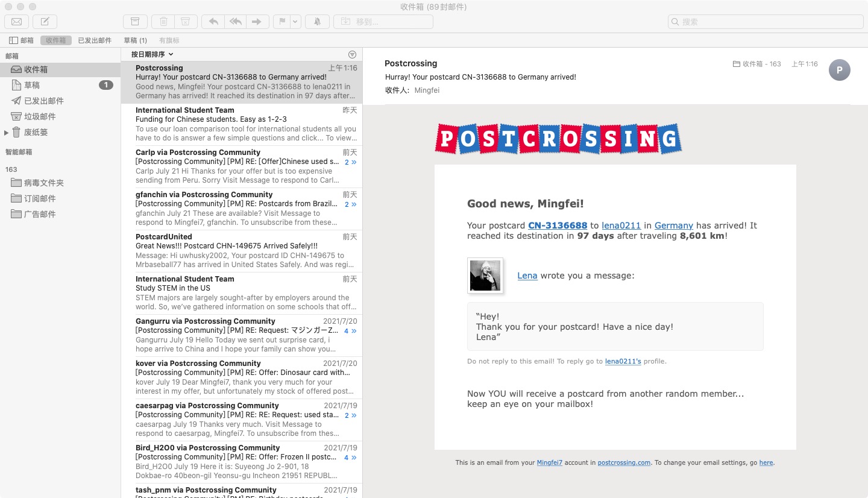The height and width of the screenshot is (498, 868).
Task: Open 已发出邮件 in the sidebar
Action: point(60,101)
